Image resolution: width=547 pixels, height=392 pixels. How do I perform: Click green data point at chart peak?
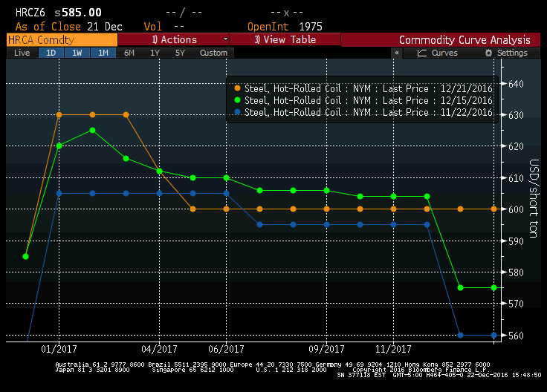click(92, 130)
